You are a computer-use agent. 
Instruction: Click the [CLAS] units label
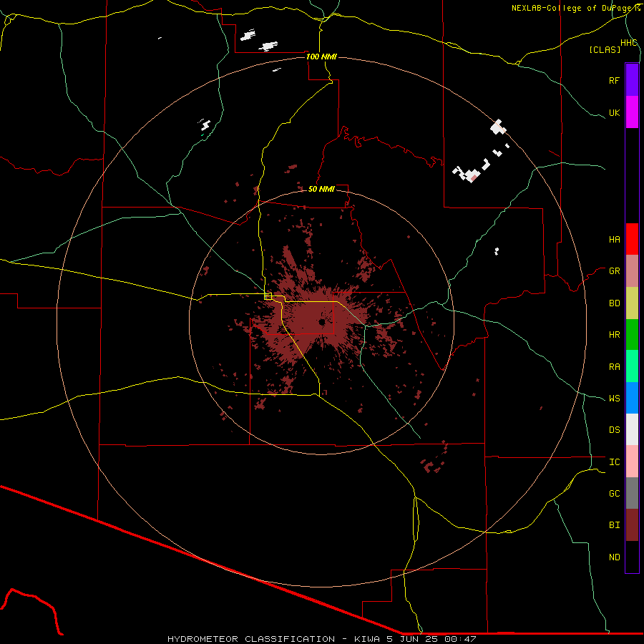(605, 49)
